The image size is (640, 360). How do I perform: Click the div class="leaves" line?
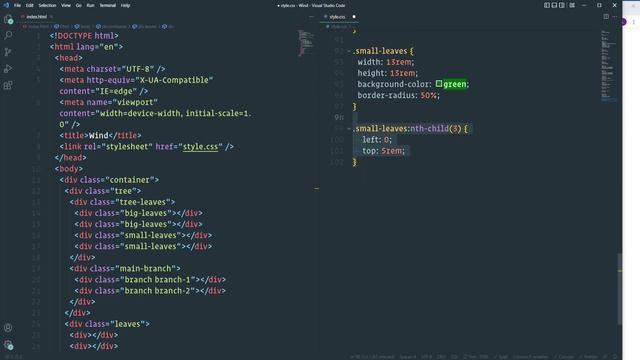[107, 324]
